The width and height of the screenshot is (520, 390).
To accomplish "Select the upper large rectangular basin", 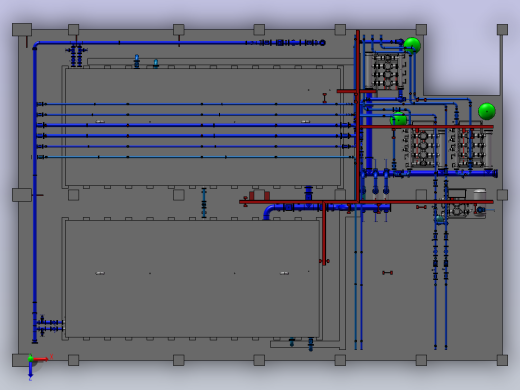I will 202,127.
